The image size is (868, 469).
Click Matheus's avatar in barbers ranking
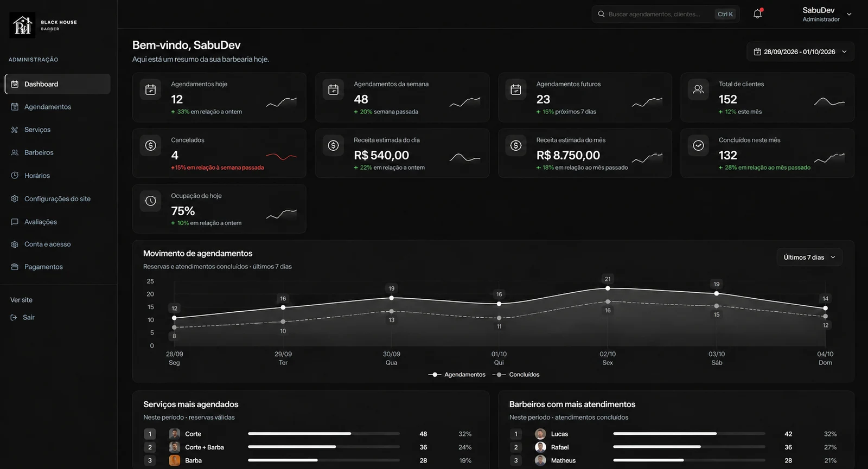(x=540, y=460)
